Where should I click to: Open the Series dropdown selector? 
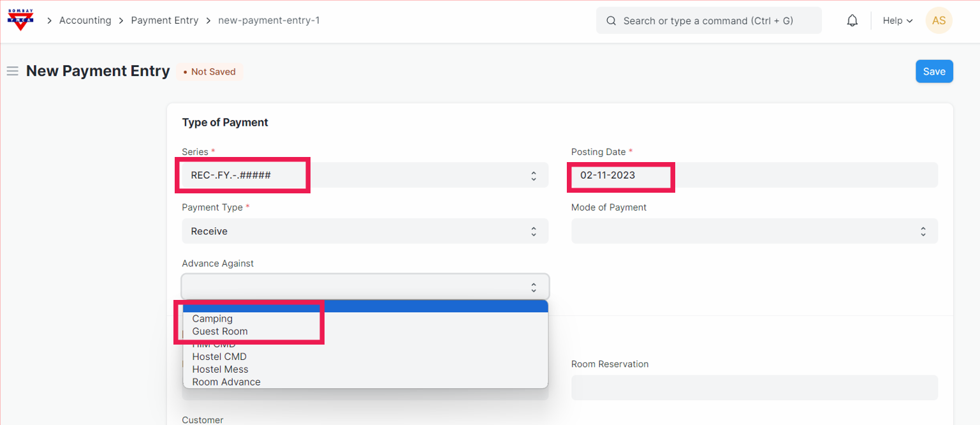point(365,175)
